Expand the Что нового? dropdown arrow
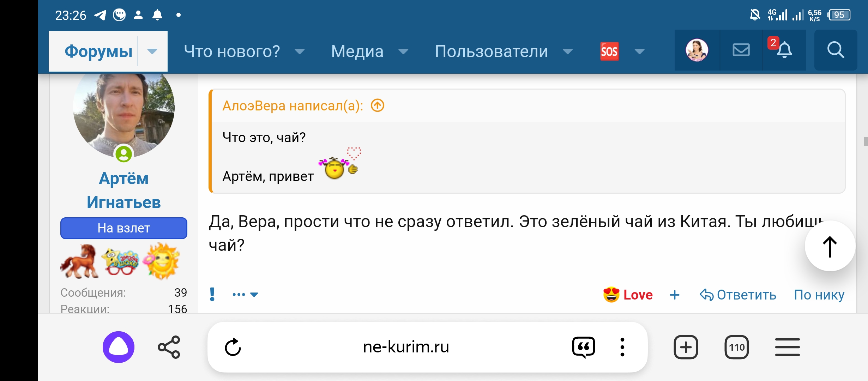868x381 pixels. pos(300,52)
